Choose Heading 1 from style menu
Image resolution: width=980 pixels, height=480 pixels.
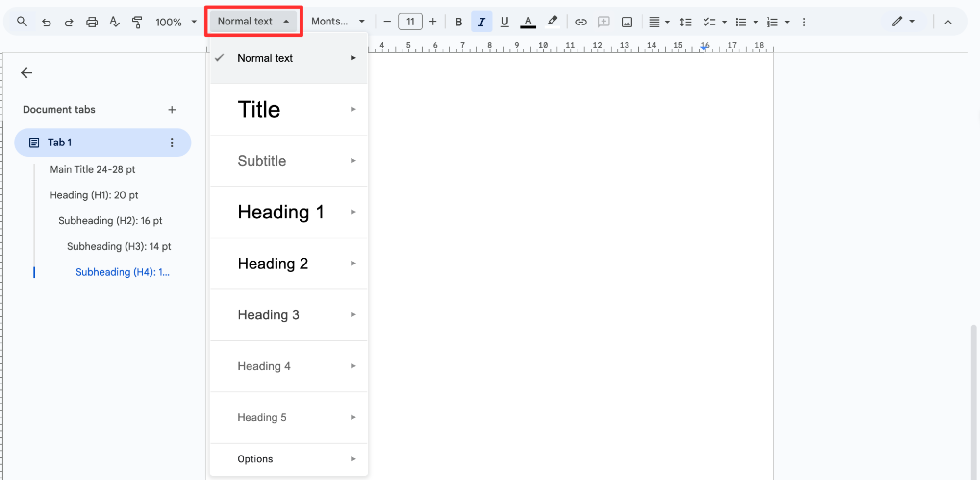click(x=280, y=212)
